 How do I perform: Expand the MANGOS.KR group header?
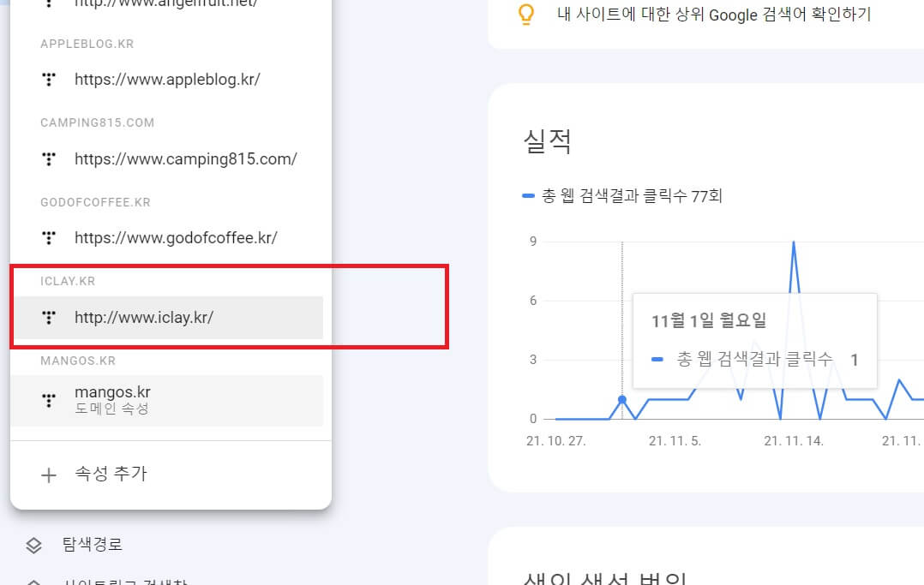(x=77, y=361)
